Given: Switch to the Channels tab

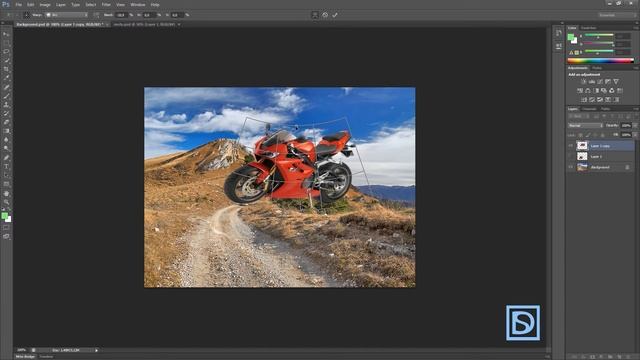Looking at the screenshot, I should point(589,109).
